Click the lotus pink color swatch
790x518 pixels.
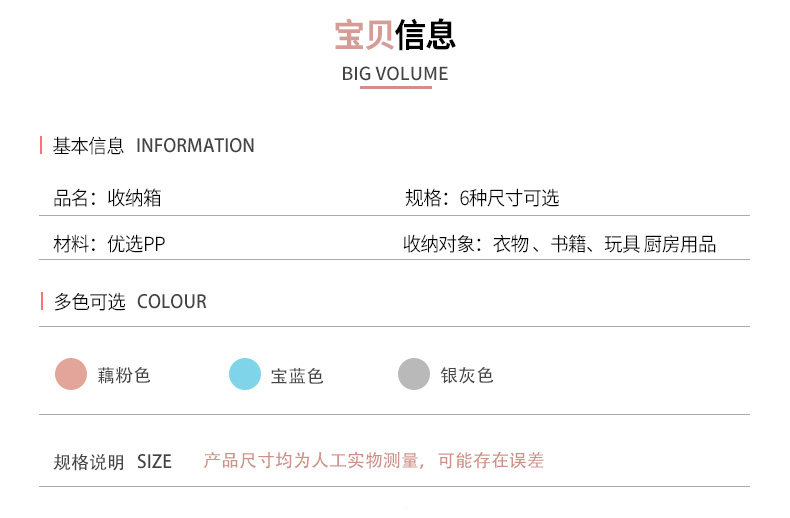(x=71, y=374)
